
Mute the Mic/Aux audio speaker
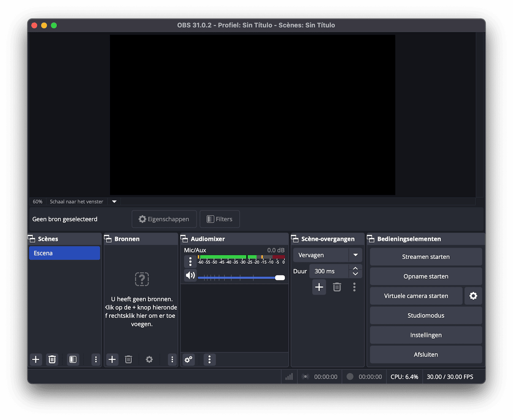[190, 276]
